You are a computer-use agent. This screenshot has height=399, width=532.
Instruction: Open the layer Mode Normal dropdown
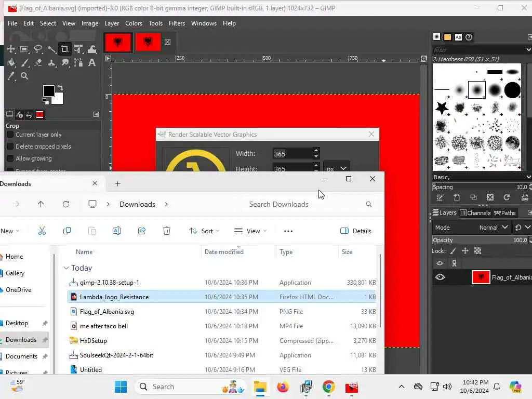tap(493, 228)
